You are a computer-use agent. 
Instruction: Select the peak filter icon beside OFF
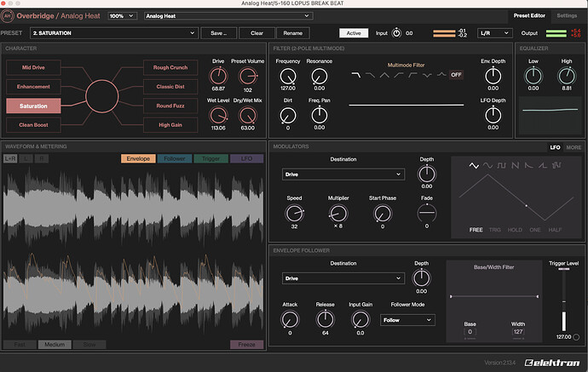click(441, 75)
